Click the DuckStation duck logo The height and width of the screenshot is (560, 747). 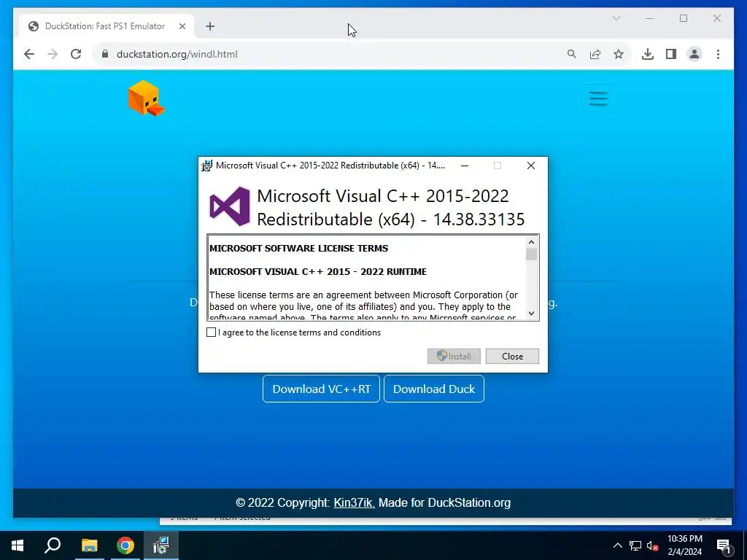pos(146,98)
